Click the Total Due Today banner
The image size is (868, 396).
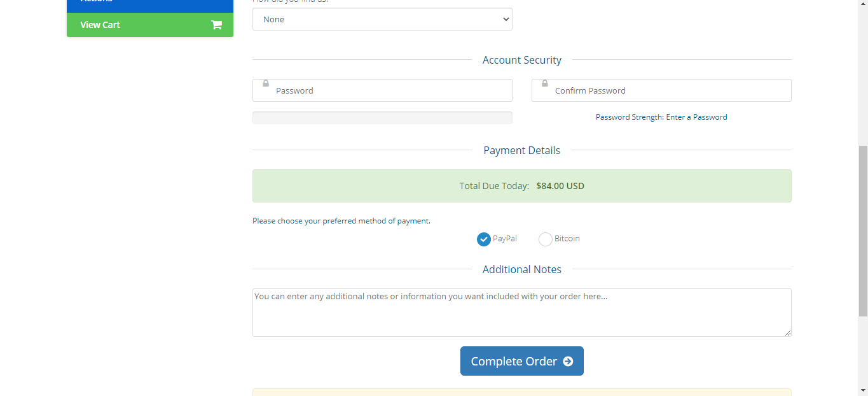point(521,186)
